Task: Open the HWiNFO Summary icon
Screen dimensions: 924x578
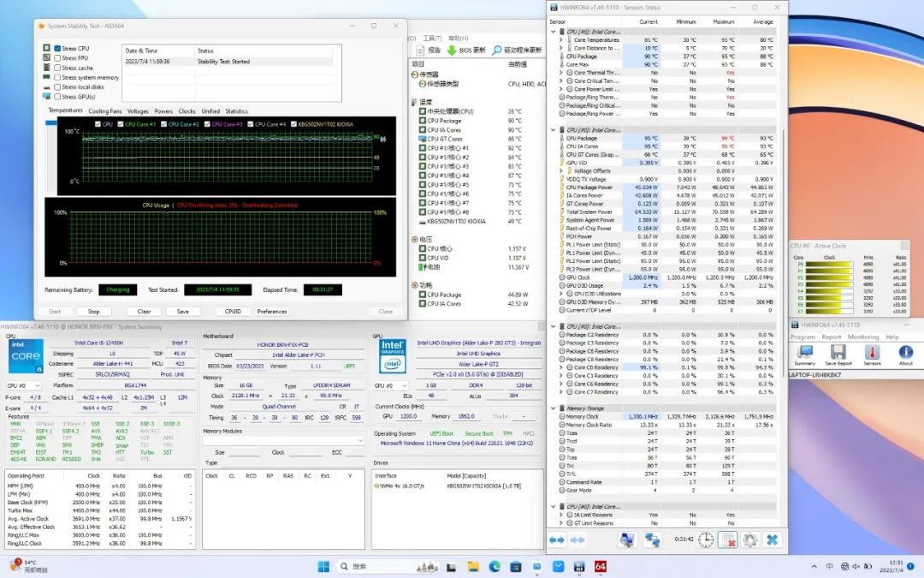Action: point(804,353)
